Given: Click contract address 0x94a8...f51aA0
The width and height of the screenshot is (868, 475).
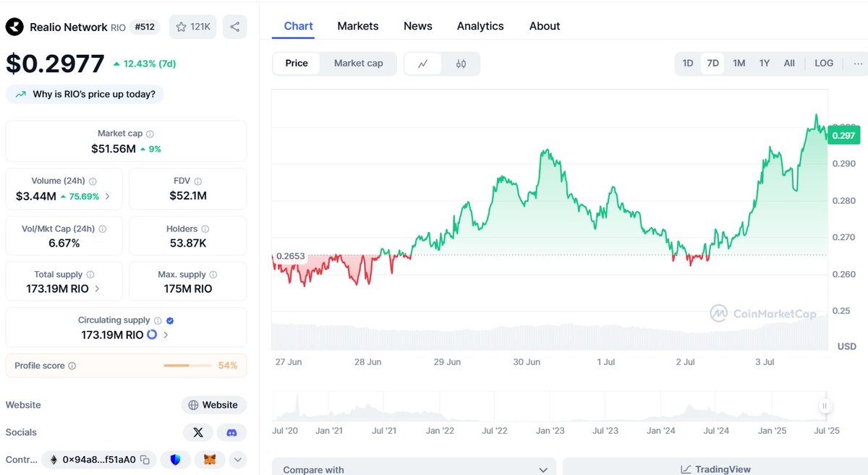Looking at the screenshot, I should click(99, 459).
